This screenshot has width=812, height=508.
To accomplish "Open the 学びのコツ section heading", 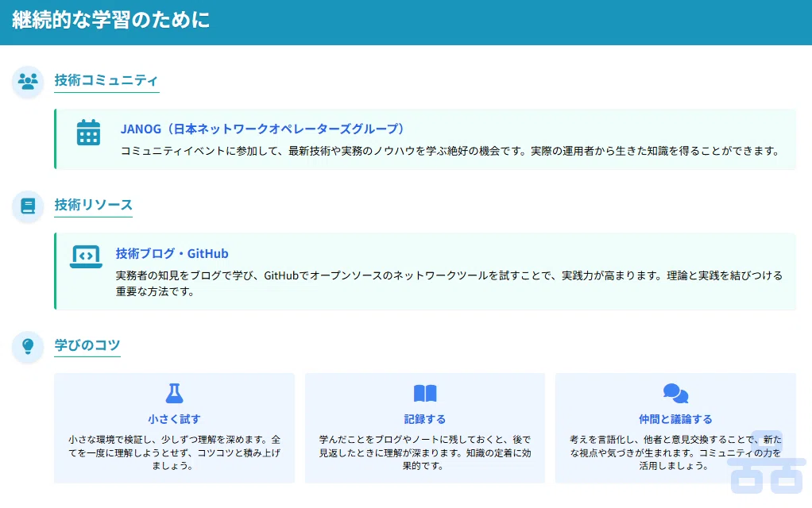I will click(x=87, y=345).
